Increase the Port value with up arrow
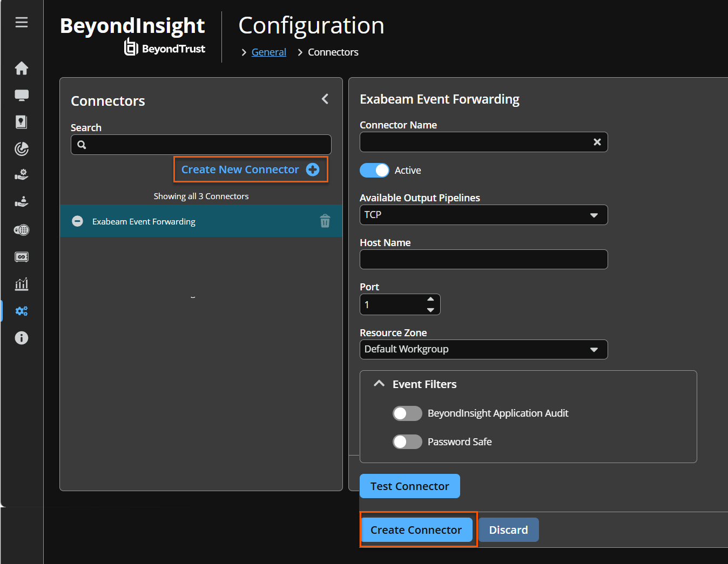Viewport: 728px width, 564px height. point(430,299)
